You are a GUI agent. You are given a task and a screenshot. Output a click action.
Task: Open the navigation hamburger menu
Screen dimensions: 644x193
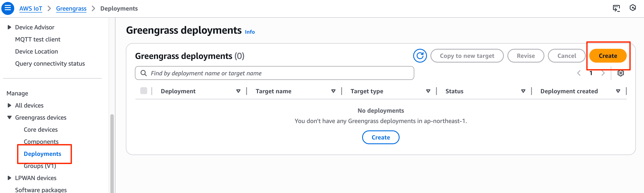[x=8, y=8]
